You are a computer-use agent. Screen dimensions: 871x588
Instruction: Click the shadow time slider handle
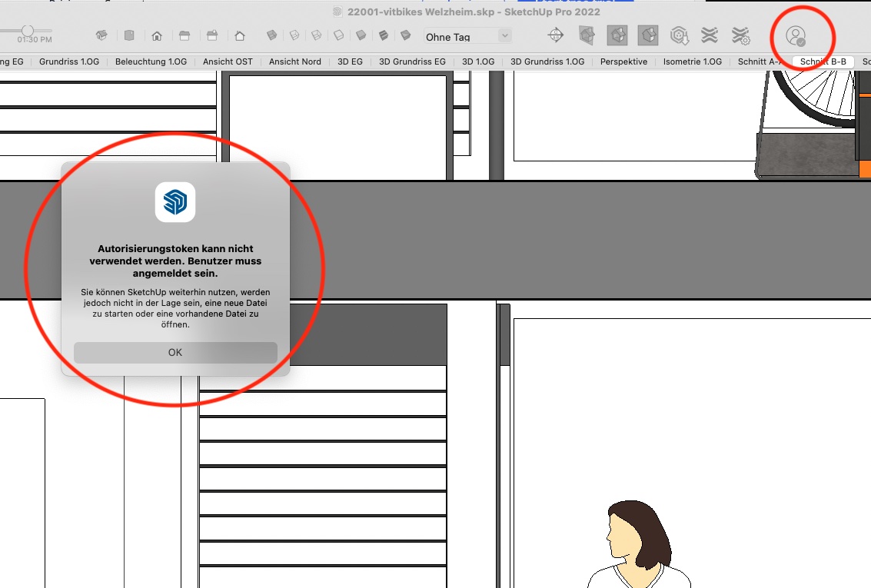click(x=27, y=30)
